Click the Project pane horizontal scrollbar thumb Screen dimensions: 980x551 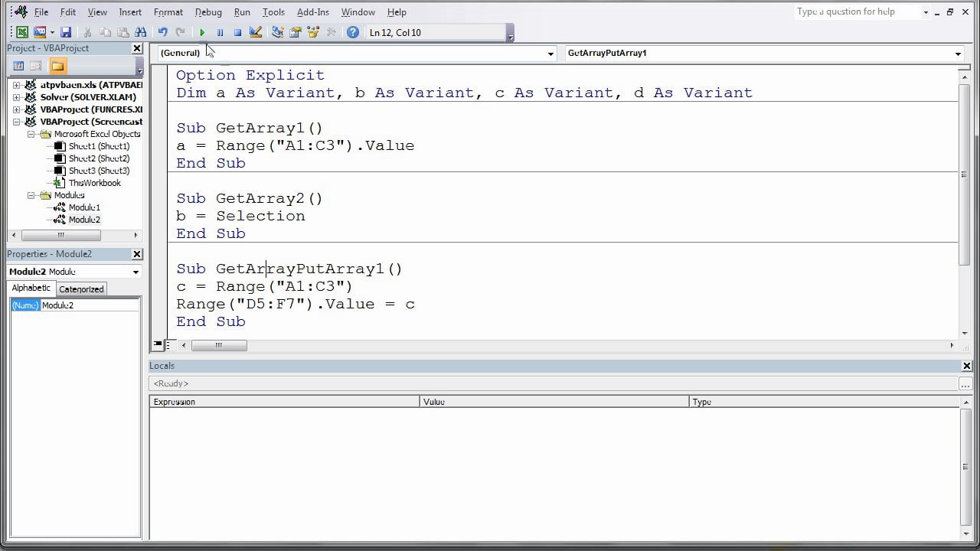coord(60,235)
